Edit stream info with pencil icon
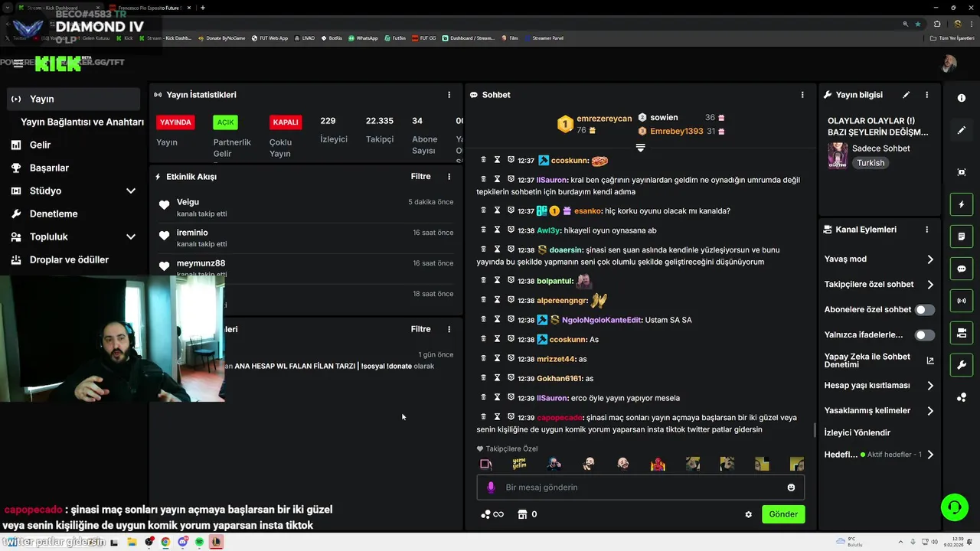 coord(906,95)
